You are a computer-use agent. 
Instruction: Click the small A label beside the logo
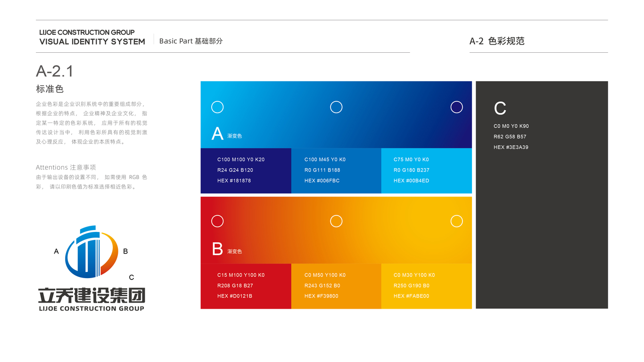[x=57, y=251]
